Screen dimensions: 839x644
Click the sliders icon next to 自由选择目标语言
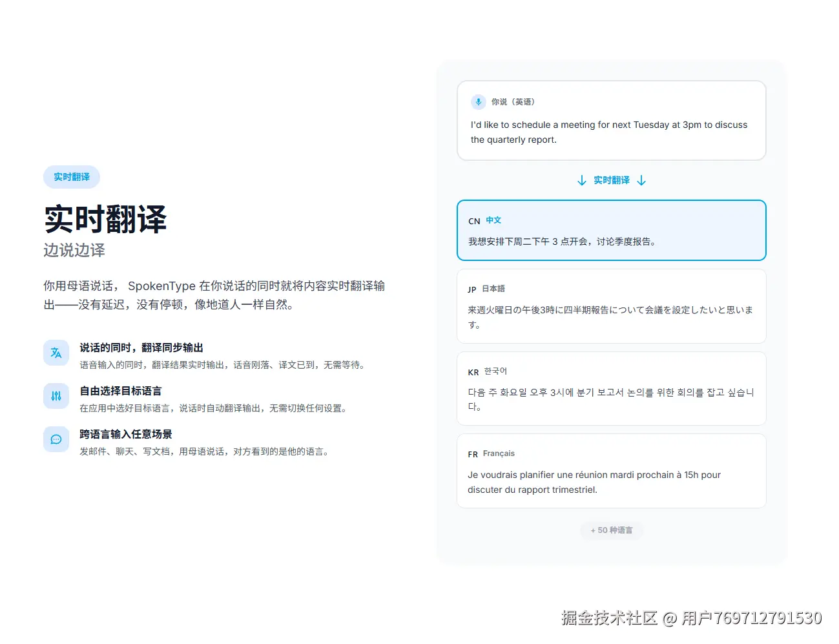(x=56, y=396)
